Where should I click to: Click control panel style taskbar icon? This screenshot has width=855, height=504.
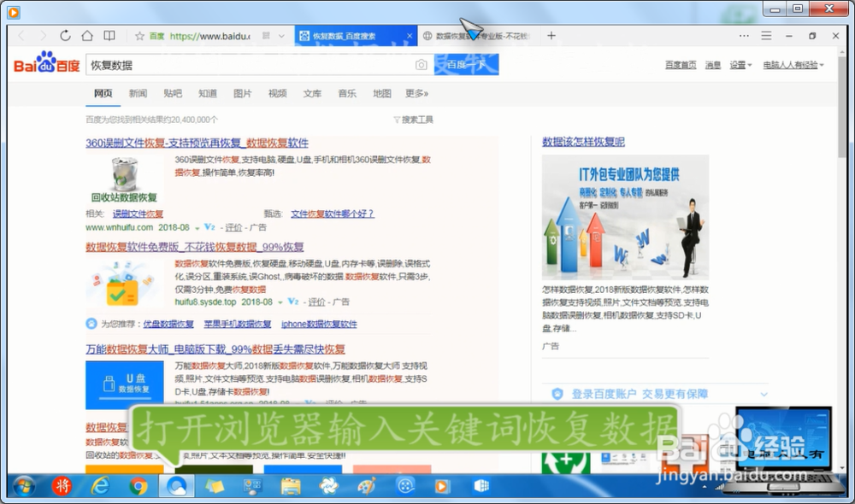tap(252, 486)
